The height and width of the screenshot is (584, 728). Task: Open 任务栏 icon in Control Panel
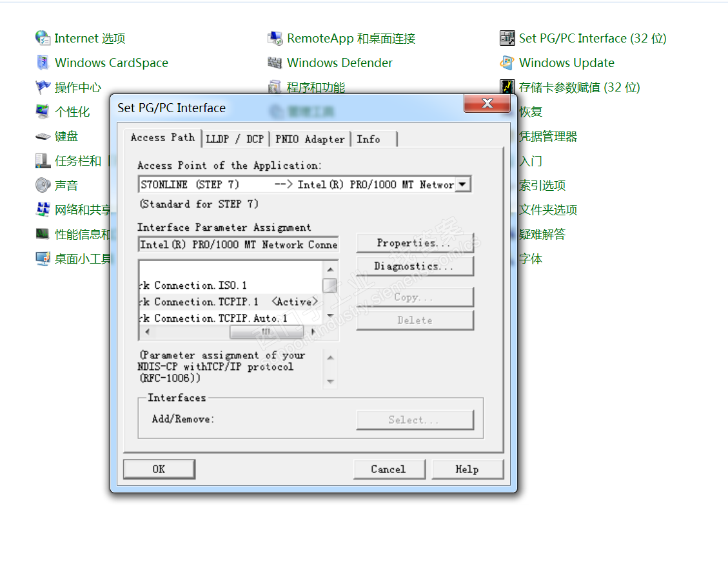click(43, 161)
